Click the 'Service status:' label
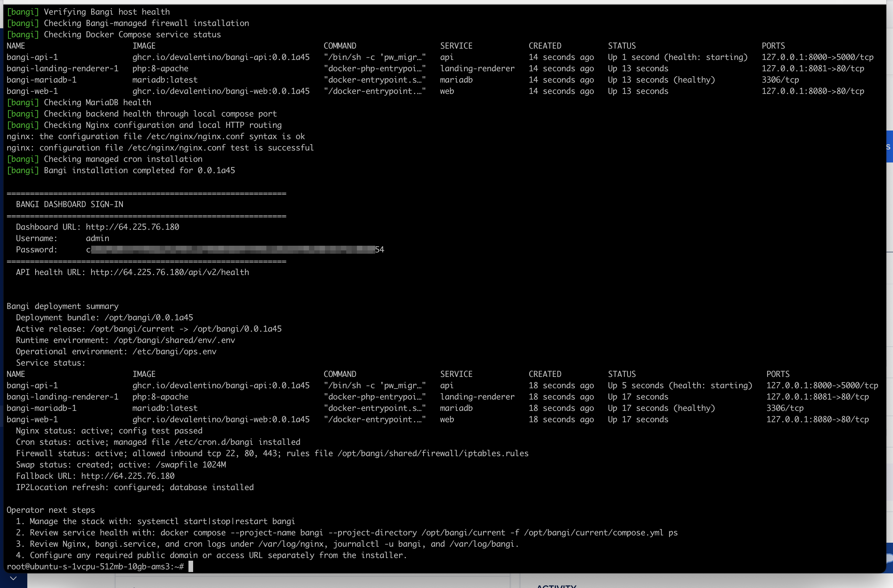 point(51,363)
